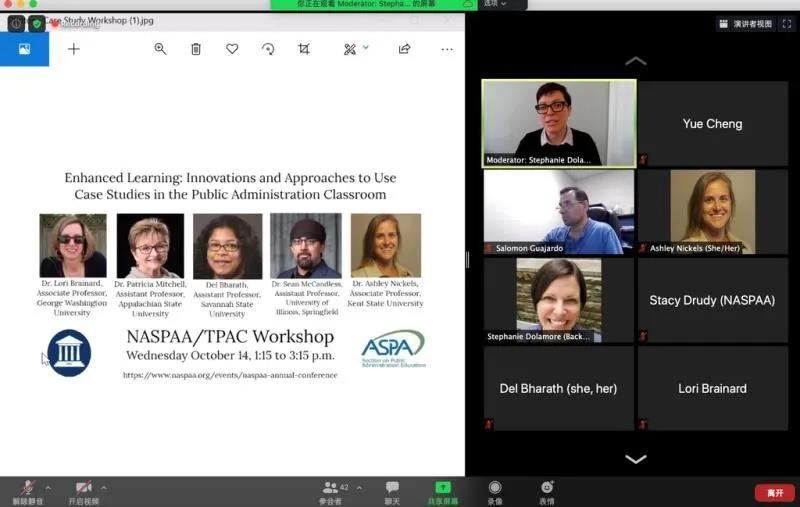This screenshot has height=507, width=800.
Task: Toggle microphone mute in meeting toolbar
Action: (27, 491)
